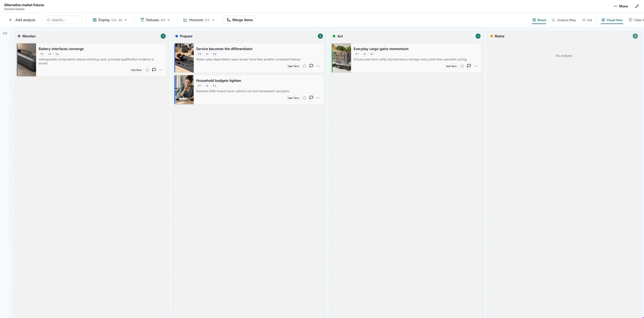This screenshot has width=644, height=318.
Task: Click the Household budgets tighten title
Action: (x=219, y=81)
